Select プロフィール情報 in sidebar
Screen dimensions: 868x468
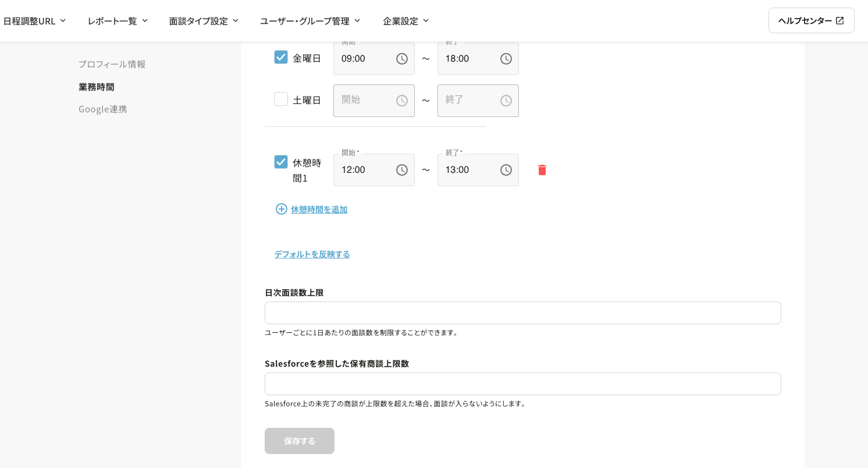112,64
